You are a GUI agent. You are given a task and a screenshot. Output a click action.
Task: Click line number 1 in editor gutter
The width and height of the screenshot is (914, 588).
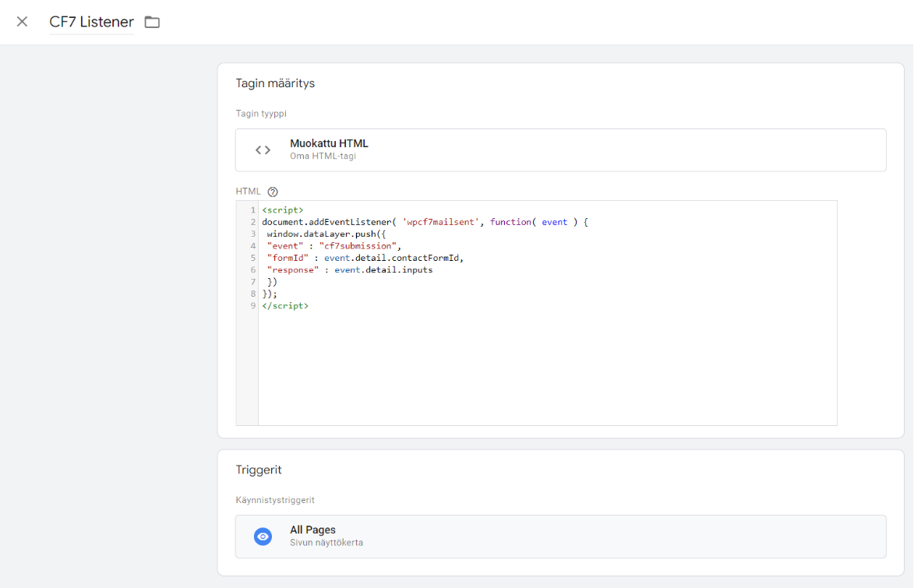tap(252, 210)
